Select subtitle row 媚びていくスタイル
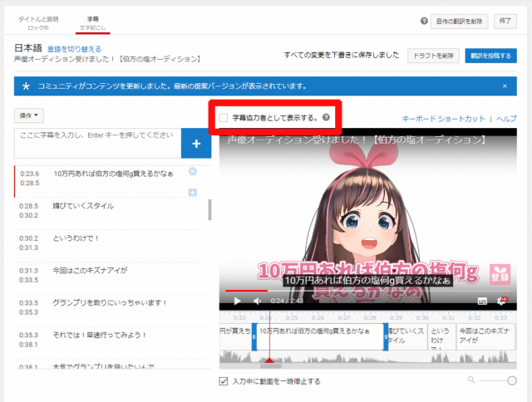This screenshot has width=532, height=402. click(x=110, y=213)
